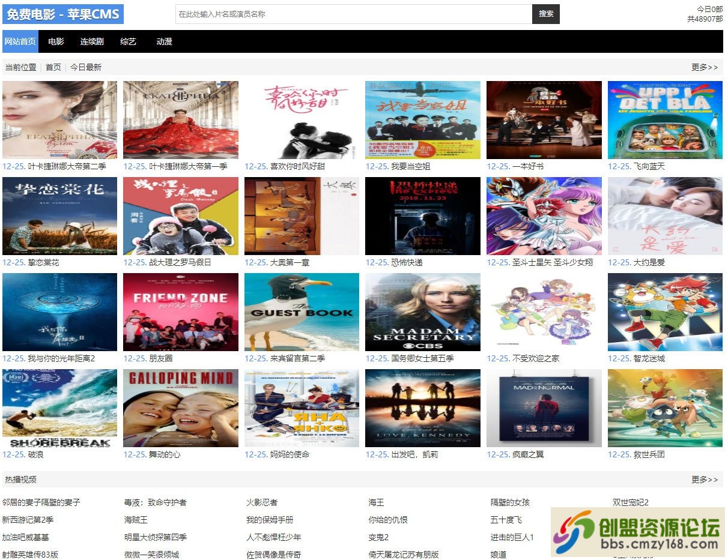Open hot video 我的保姆手册
The image size is (728, 560).
pos(270,520)
